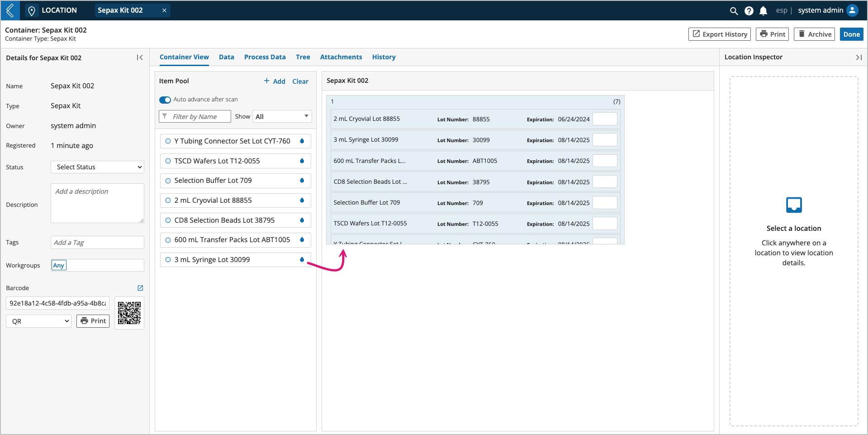Click drop icon on 2 mL Cryovial Lot 88855
The height and width of the screenshot is (435, 868).
(x=302, y=200)
